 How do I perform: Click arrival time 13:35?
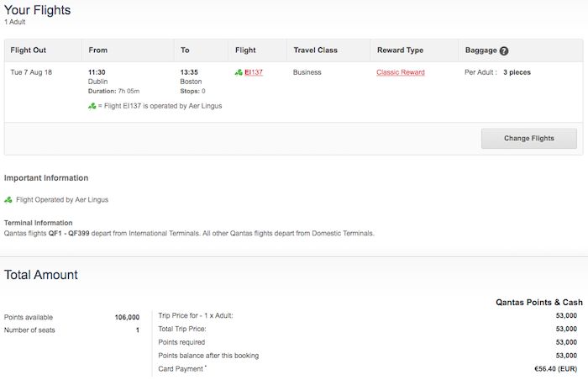(189, 72)
